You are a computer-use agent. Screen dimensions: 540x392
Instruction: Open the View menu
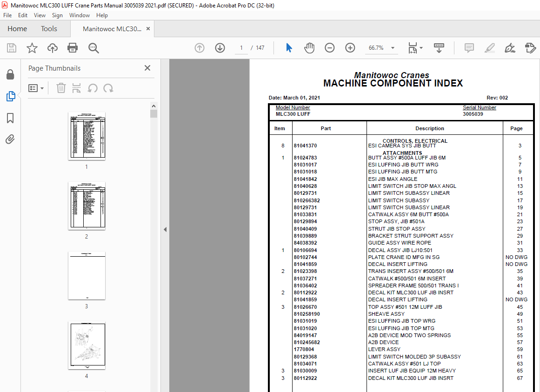(40, 15)
